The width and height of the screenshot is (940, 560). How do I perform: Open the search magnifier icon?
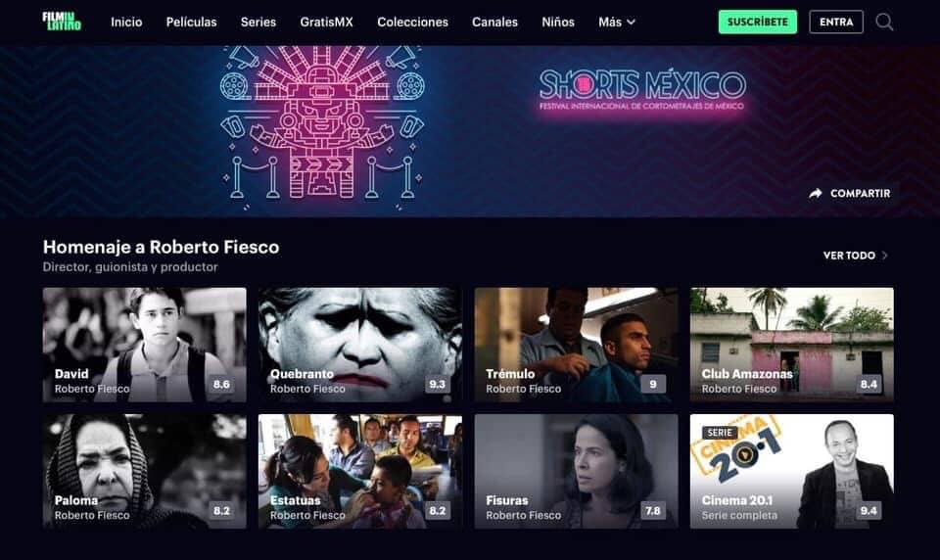[x=884, y=23]
